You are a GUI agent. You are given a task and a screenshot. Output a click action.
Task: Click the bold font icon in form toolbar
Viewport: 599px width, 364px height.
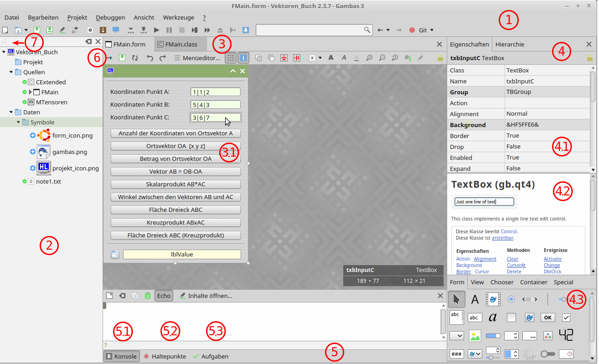point(331,58)
